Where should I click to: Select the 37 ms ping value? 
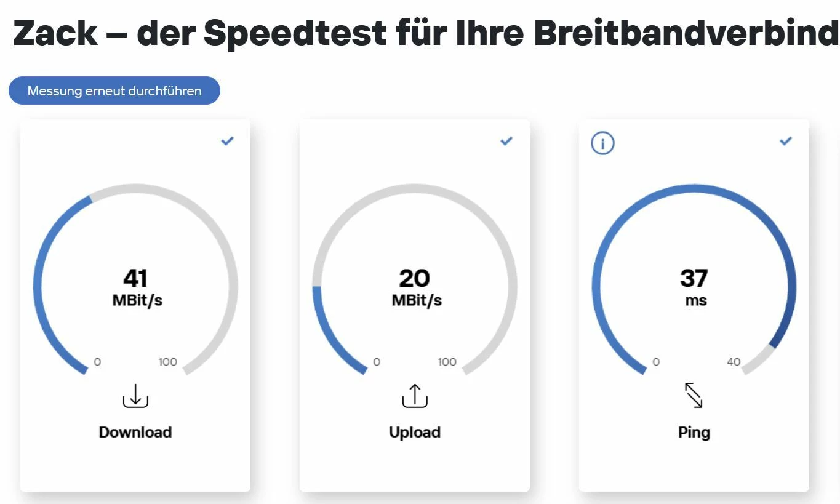click(694, 287)
